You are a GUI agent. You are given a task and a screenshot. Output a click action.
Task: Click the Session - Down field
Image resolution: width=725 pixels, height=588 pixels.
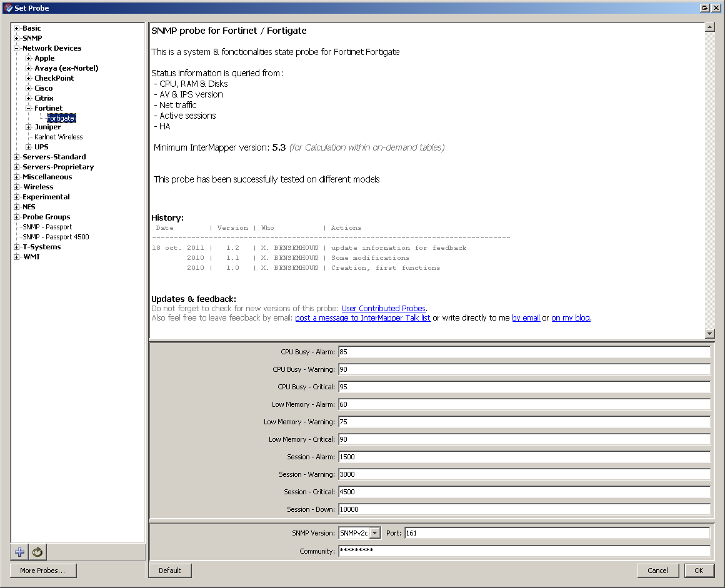(x=524, y=509)
